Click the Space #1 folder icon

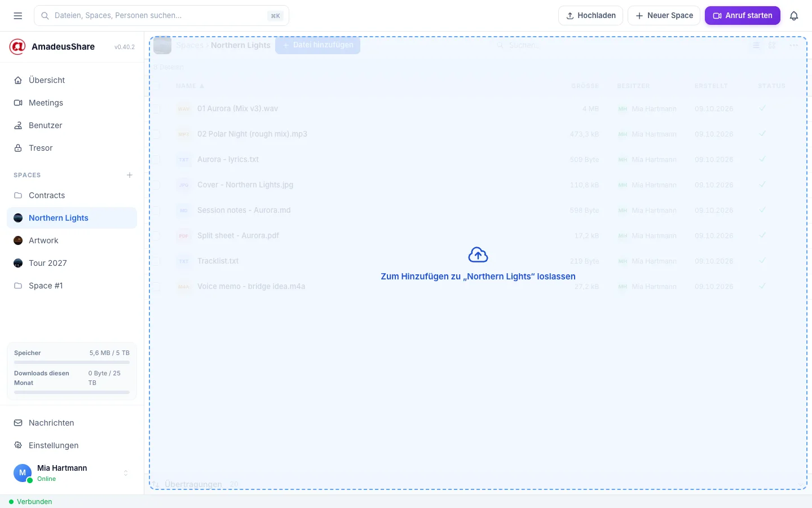pyautogui.click(x=18, y=286)
